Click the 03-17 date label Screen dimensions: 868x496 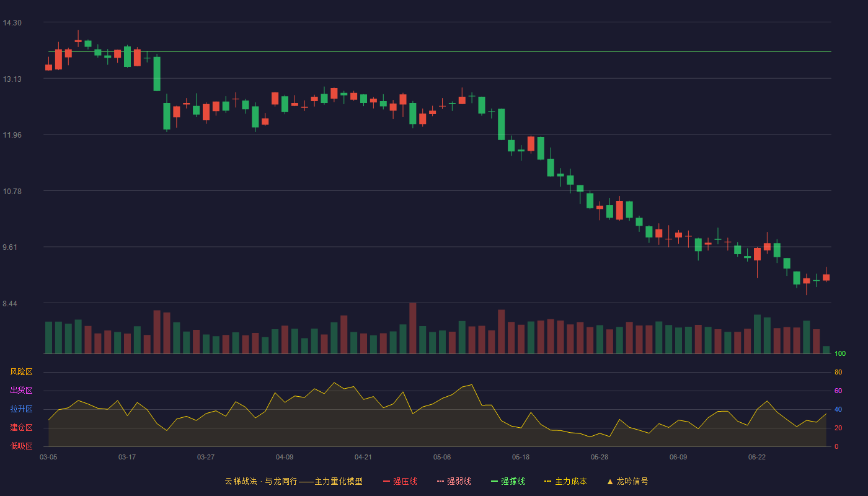point(127,457)
